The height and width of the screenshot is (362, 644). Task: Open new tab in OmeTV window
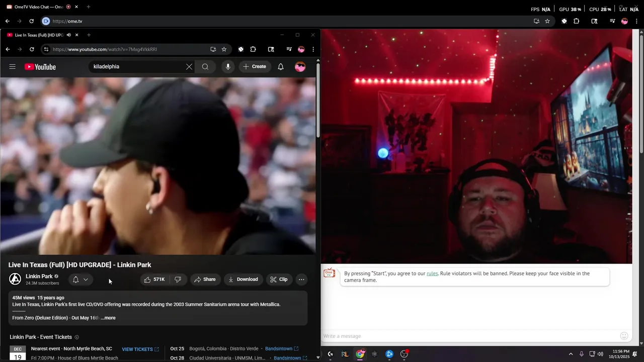tap(89, 7)
